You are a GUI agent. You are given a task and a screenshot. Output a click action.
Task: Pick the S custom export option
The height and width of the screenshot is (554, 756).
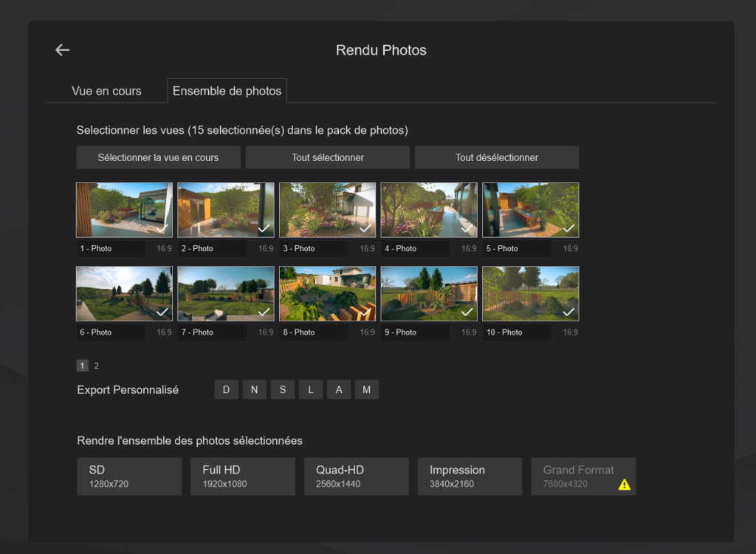click(283, 390)
